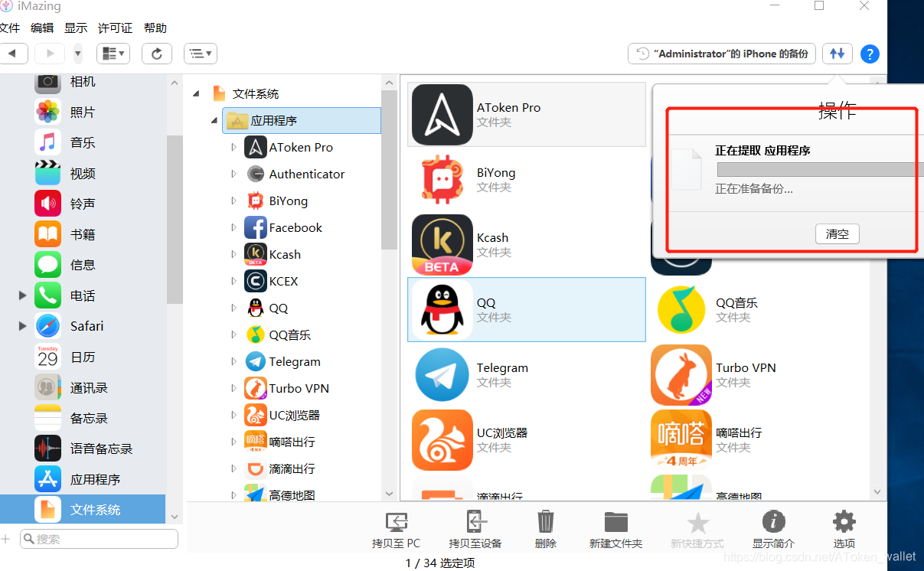Click the refresh button in toolbar
This screenshot has height=571, width=924.
(157, 54)
